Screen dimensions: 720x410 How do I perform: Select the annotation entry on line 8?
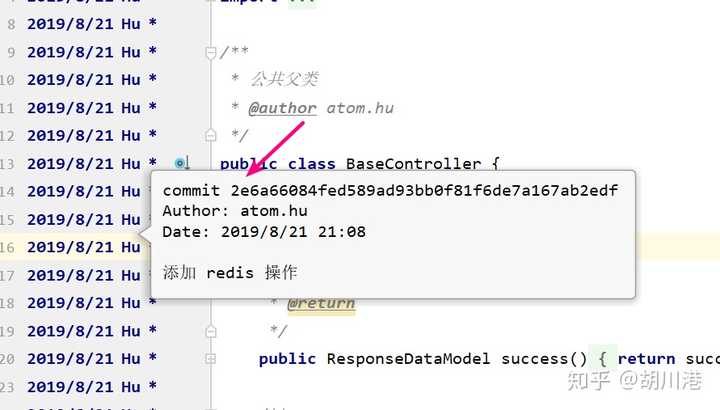pos(92,24)
